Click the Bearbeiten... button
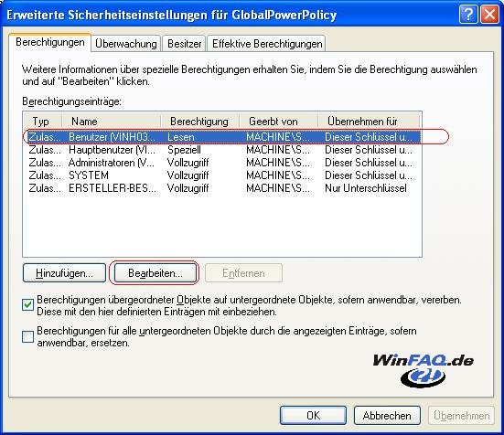Viewport: 504px width, 435px height. (155, 273)
